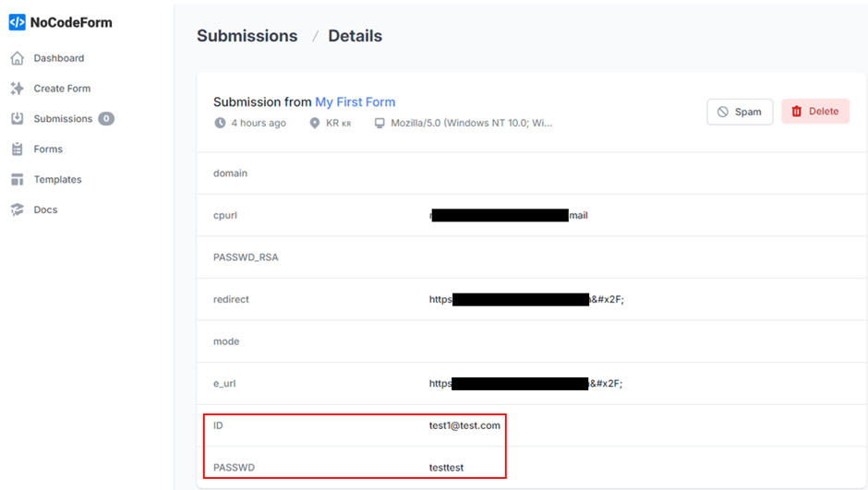The image size is (868, 490).
Task: Mark the submission as Spam
Action: point(740,112)
